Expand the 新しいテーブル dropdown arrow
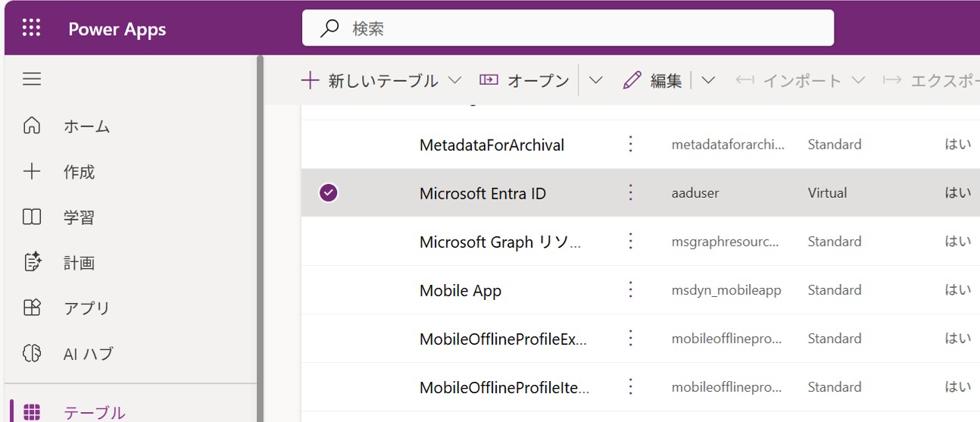This screenshot has width=980, height=422. pos(454,80)
